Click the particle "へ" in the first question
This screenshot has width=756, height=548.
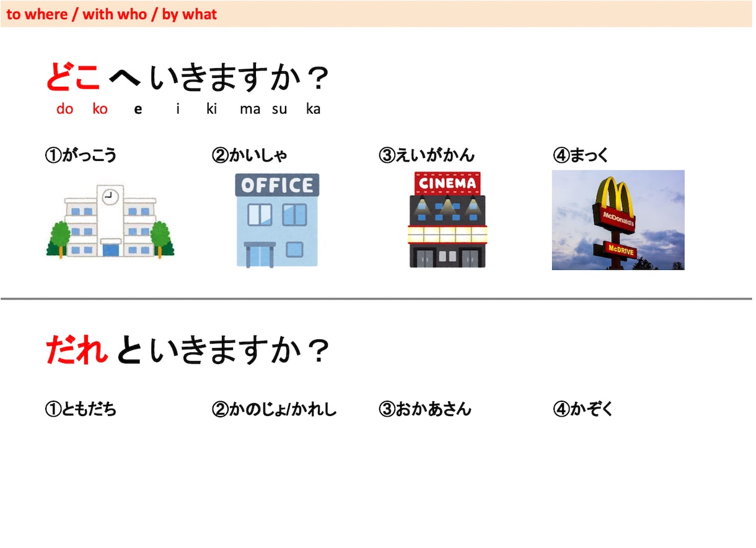point(125,79)
